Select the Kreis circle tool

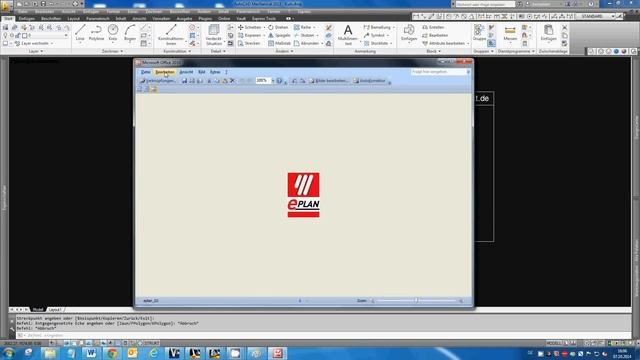tap(113, 33)
